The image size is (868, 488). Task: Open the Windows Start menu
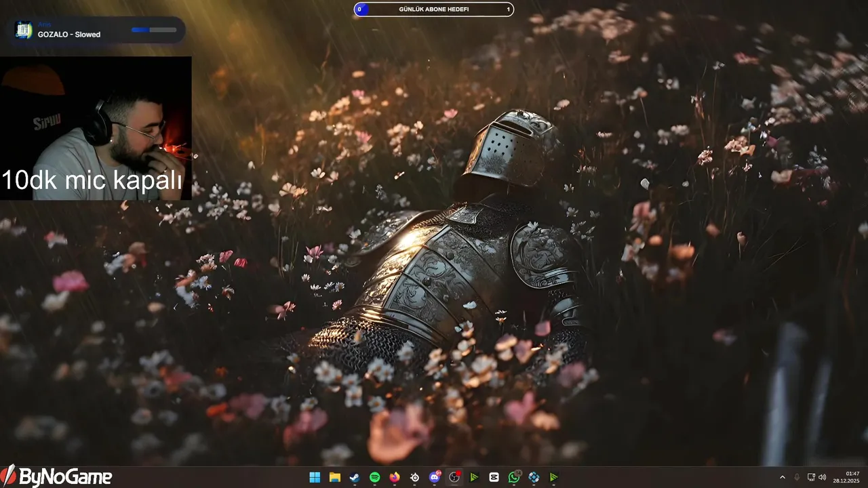point(315,477)
